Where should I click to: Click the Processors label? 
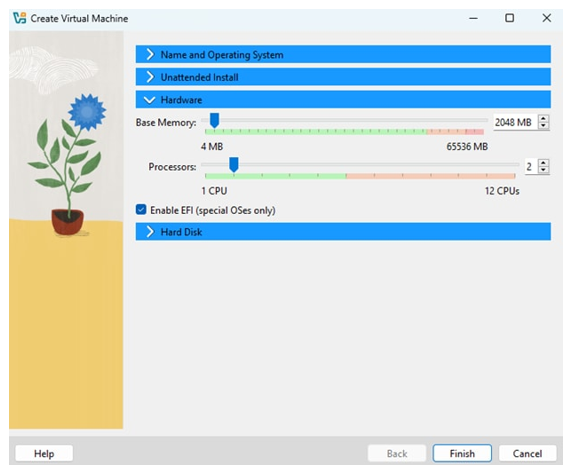172,167
